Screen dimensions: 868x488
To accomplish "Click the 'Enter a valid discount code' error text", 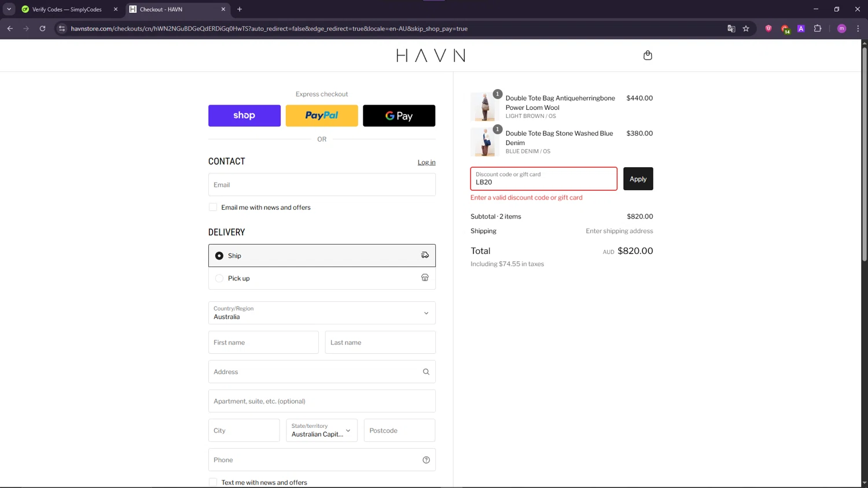I will (x=527, y=198).
